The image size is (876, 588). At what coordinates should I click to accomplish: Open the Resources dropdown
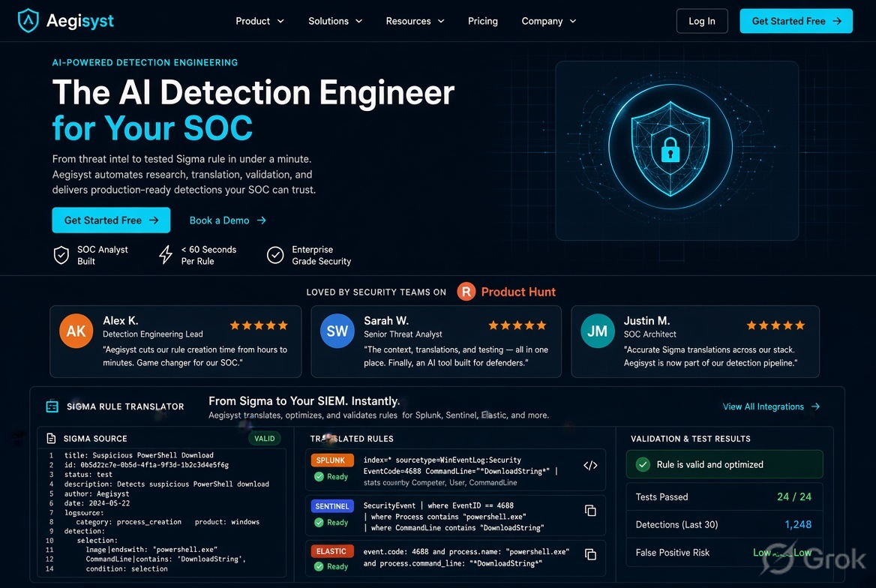point(415,21)
